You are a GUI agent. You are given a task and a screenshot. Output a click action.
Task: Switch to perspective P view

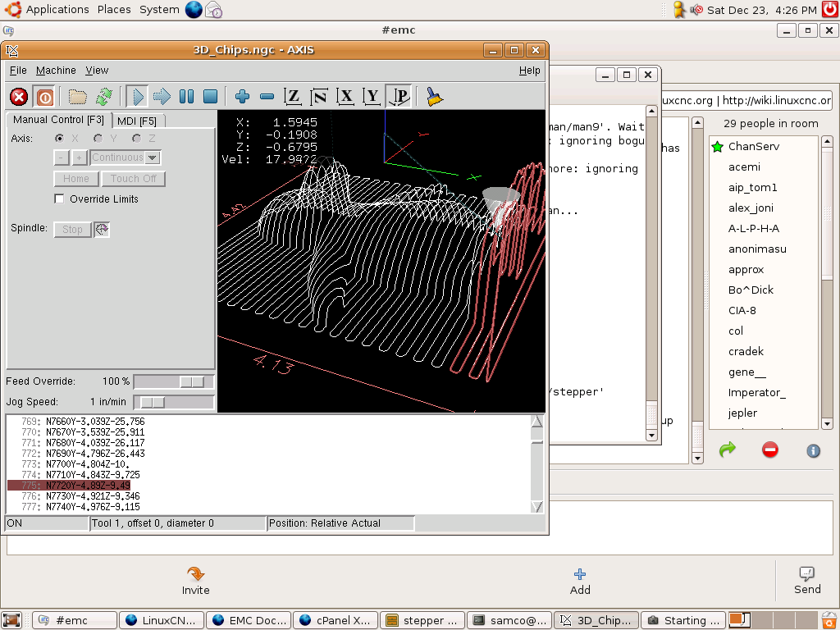point(399,97)
